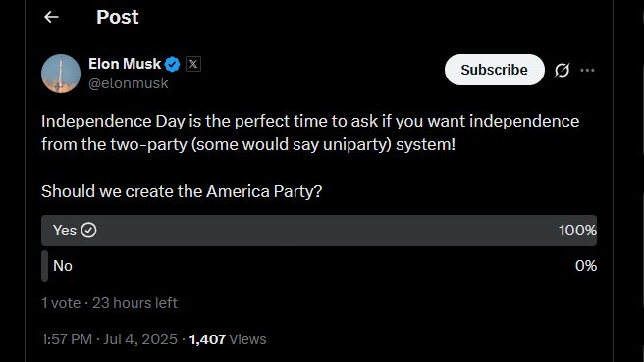
Task: Click the Grok explain-this-post icon
Action: [562, 70]
